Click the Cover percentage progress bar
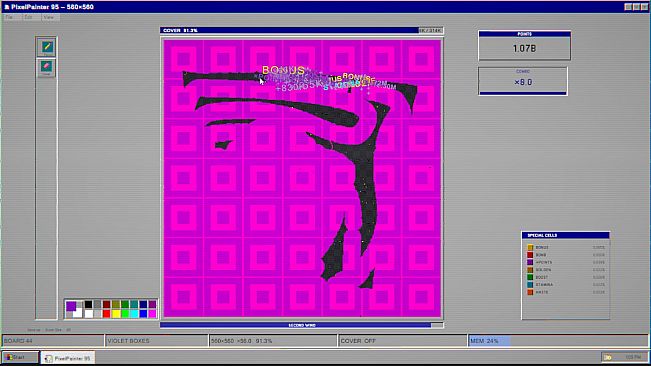This screenshot has height=366, width=651. pyautogui.click(x=302, y=30)
